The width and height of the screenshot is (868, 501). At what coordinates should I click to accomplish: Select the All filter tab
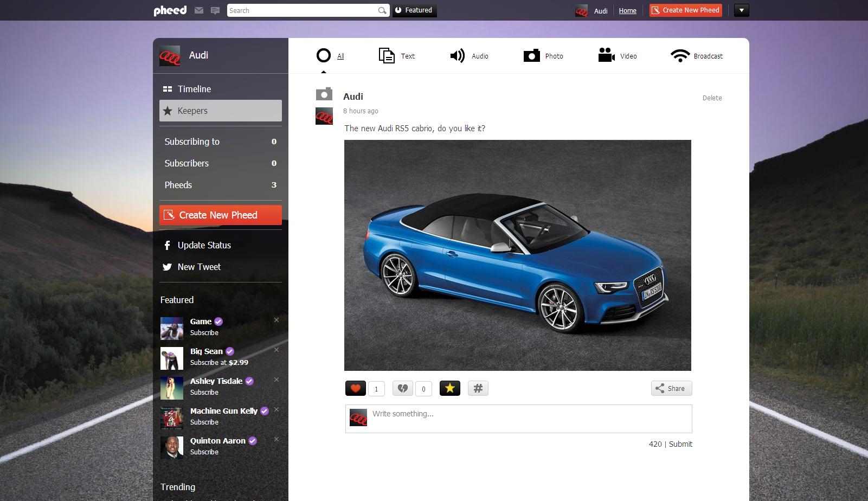pos(330,56)
